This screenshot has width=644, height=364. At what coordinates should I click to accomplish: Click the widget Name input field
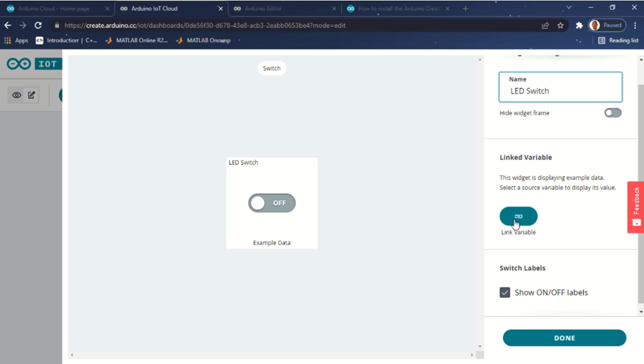560,91
